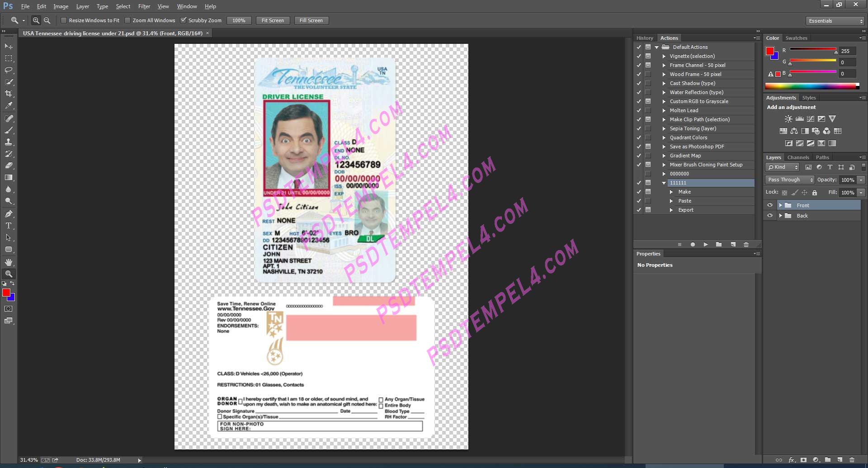Click the Fit Screen button
Screen dimensions: 868x468
273,20
